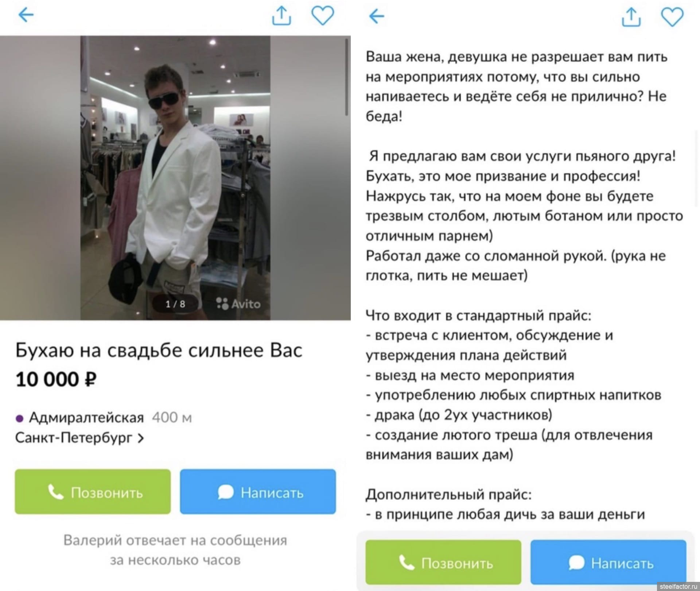This screenshot has width=700, height=591.
Task: Tap the 1 / 8 photo counter
Action: click(x=175, y=304)
